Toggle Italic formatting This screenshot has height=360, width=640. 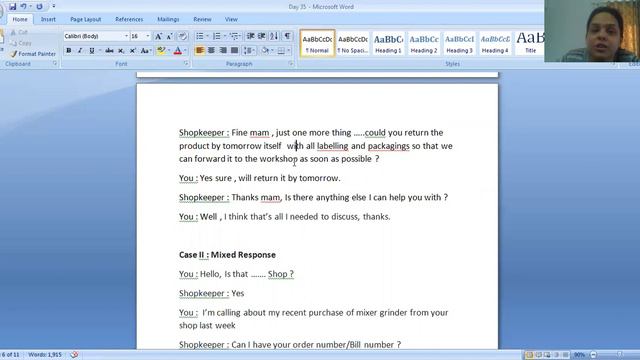80,51
